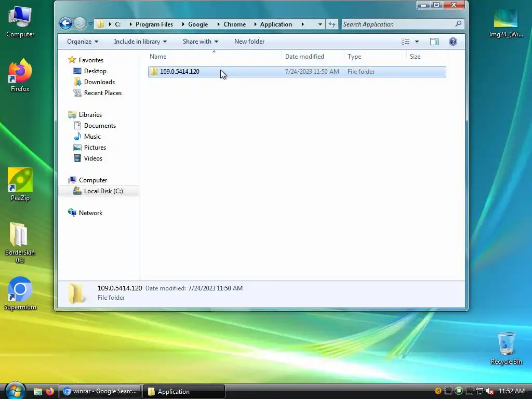Select Libraries in navigation pane
This screenshot has height=399, width=532.
coord(90,115)
